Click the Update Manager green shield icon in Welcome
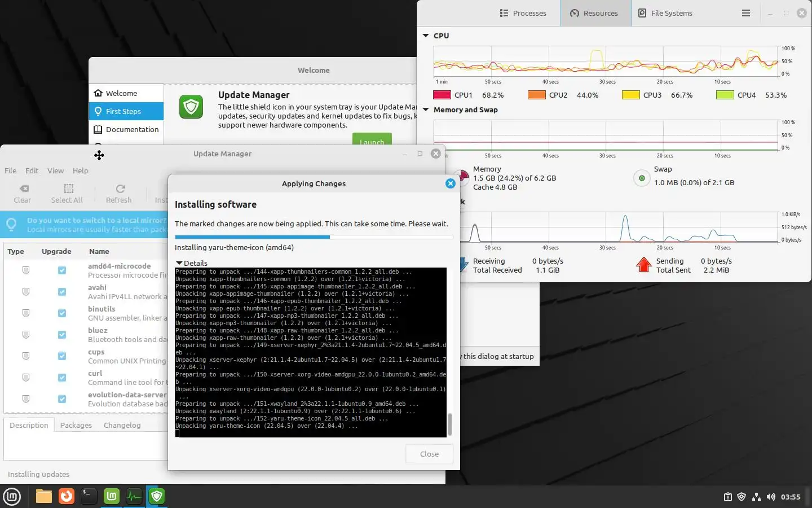 [191, 107]
